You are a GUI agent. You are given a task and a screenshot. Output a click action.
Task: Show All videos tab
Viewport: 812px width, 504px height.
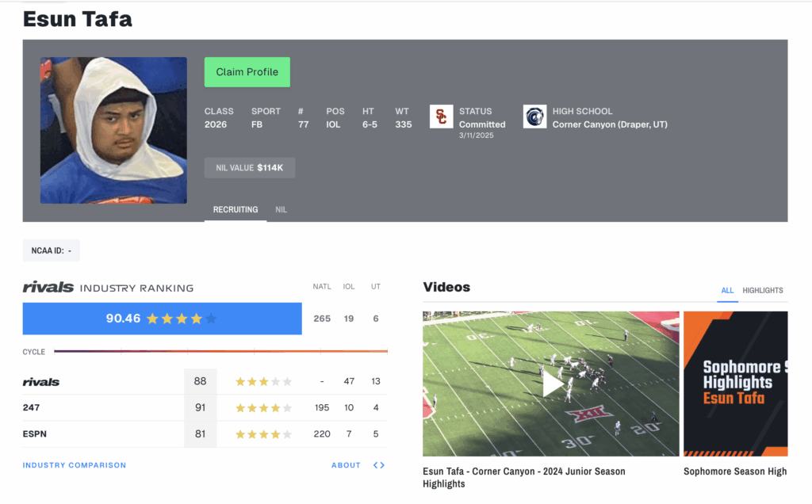(x=727, y=290)
